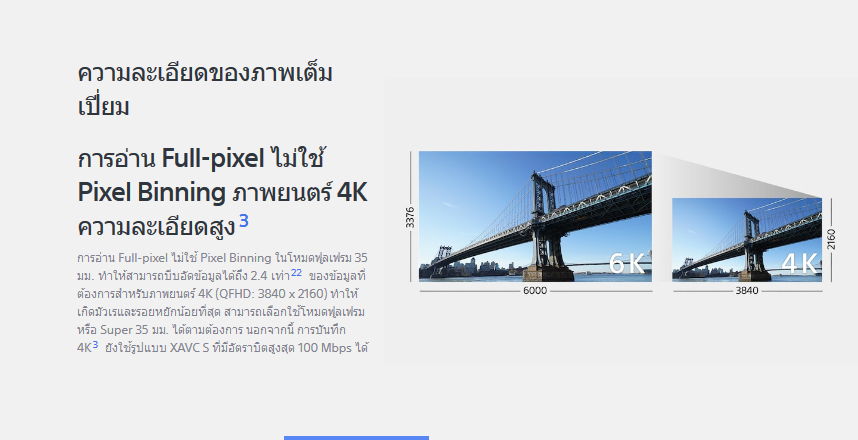The image size is (858, 440).
Task: Click the blue button at page bottom
Action: point(356,438)
